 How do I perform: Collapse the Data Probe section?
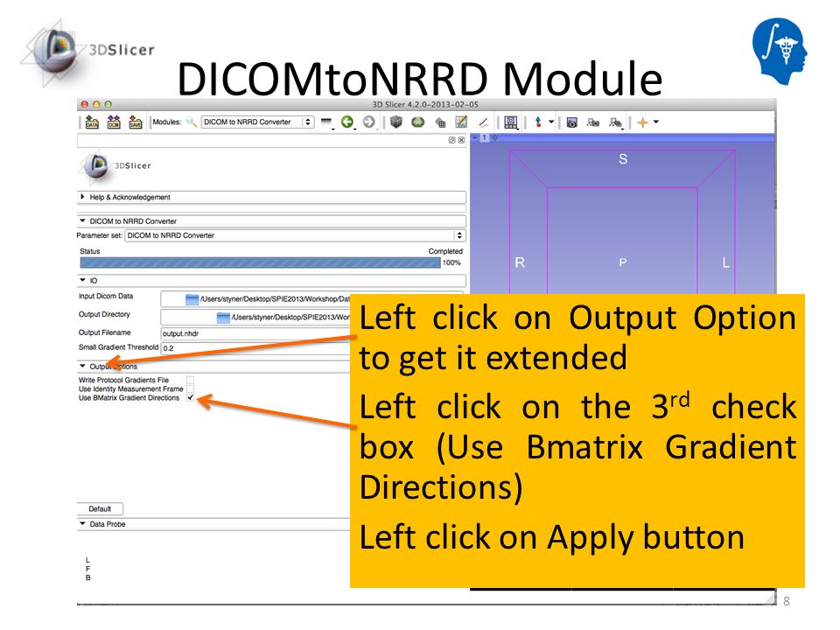click(x=214, y=524)
